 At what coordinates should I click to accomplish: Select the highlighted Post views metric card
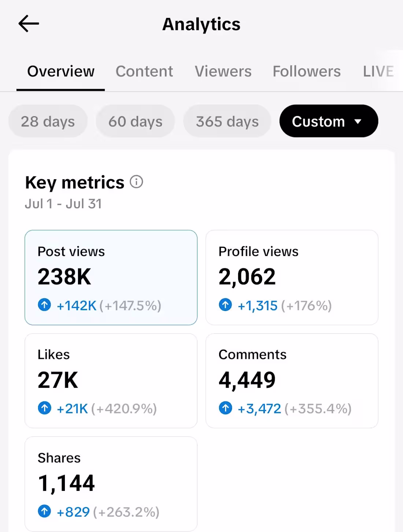111,278
